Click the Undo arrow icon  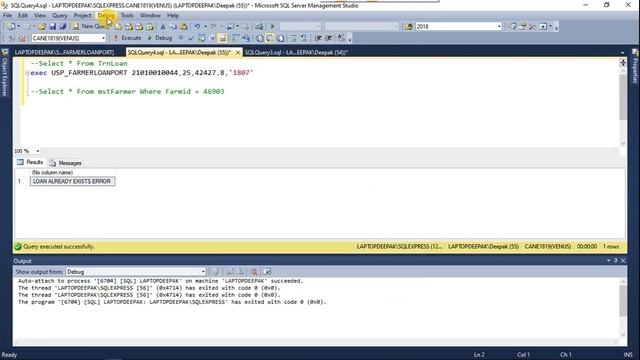[197, 27]
